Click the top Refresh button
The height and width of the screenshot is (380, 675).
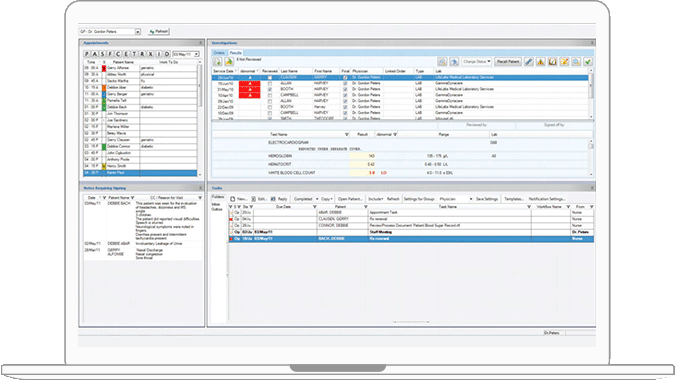(159, 31)
